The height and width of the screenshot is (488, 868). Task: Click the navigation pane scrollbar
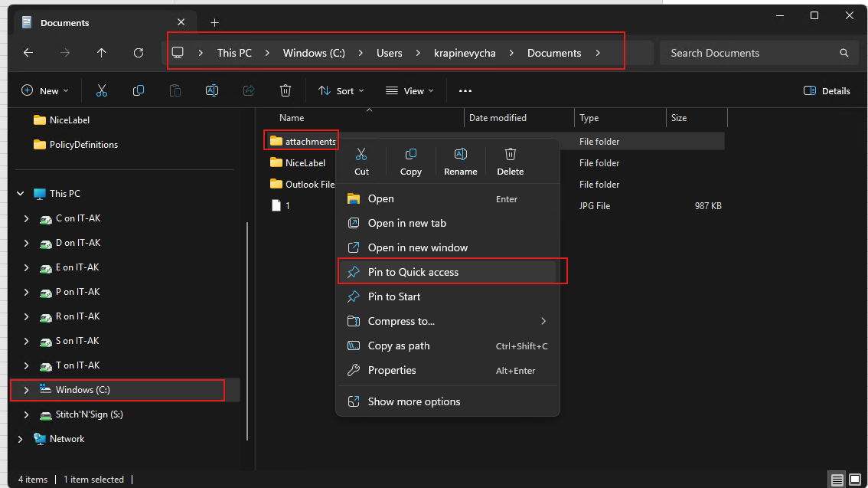(x=246, y=329)
